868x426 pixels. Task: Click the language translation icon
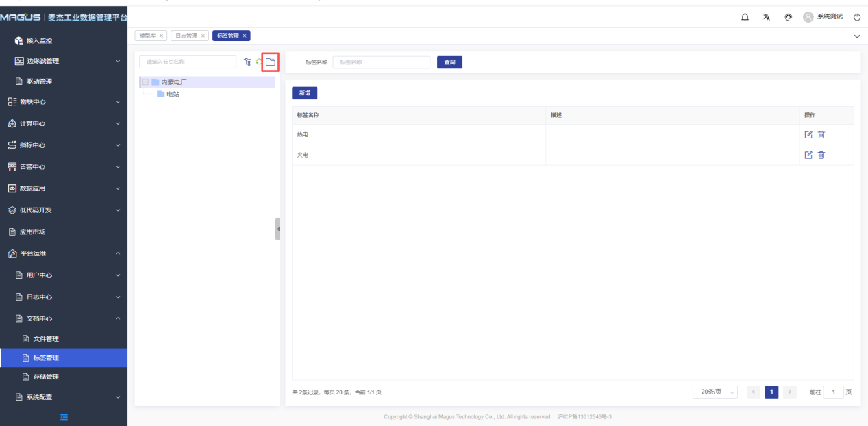(x=767, y=17)
